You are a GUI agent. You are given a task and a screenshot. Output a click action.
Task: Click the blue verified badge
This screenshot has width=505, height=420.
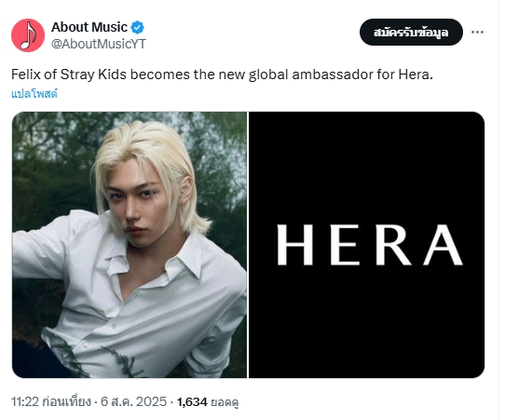(x=138, y=27)
